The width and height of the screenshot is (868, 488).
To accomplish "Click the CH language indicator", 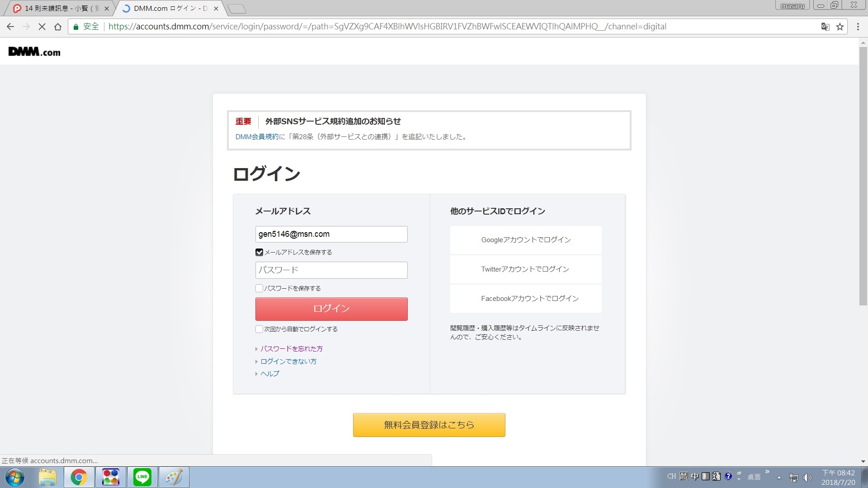I will click(671, 476).
